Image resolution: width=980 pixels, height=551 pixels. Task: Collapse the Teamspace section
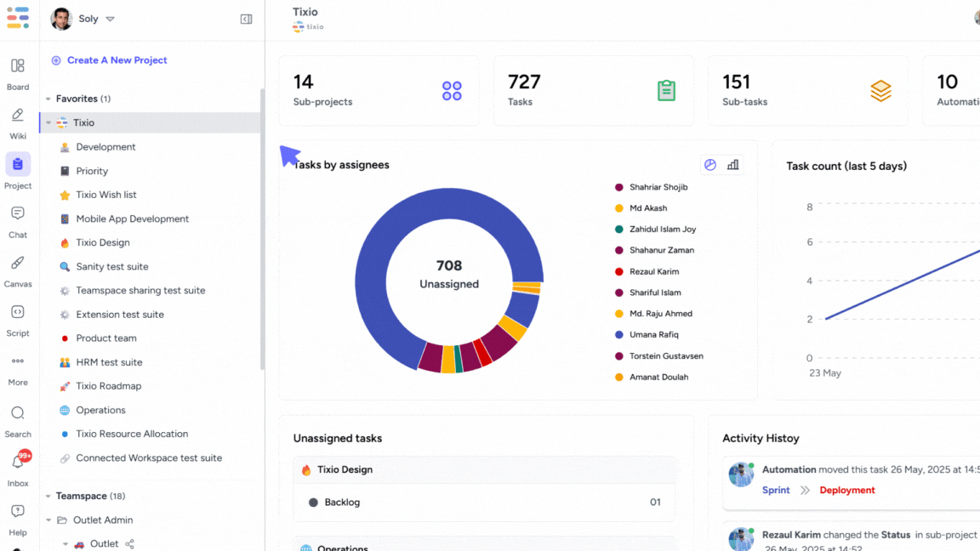click(x=48, y=496)
